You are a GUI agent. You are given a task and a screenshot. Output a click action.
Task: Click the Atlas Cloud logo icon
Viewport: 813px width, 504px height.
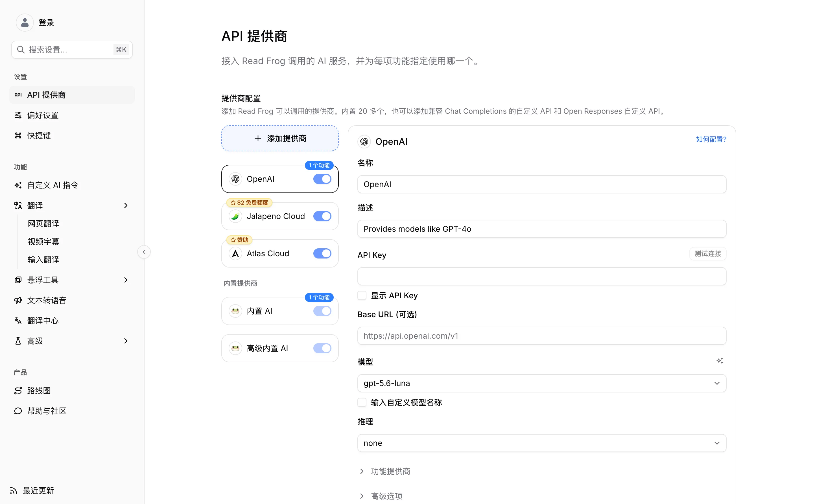point(235,254)
